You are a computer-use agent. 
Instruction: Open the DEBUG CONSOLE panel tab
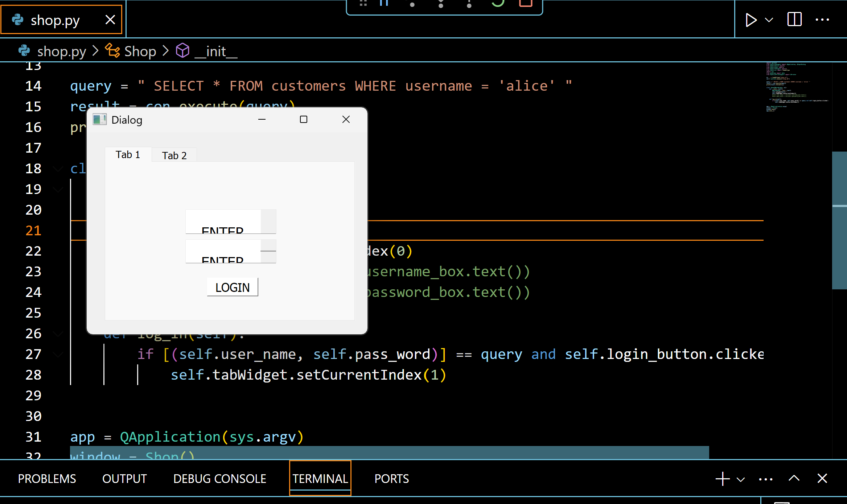pyautogui.click(x=220, y=479)
